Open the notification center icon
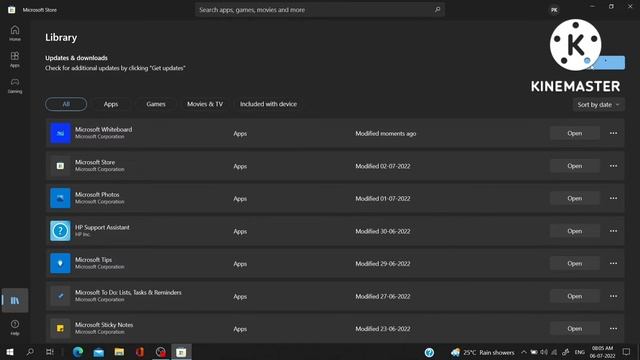 (626, 352)
